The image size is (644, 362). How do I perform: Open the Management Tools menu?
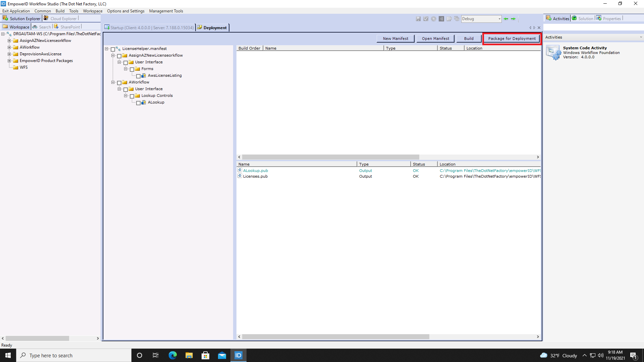pos(166,11)
